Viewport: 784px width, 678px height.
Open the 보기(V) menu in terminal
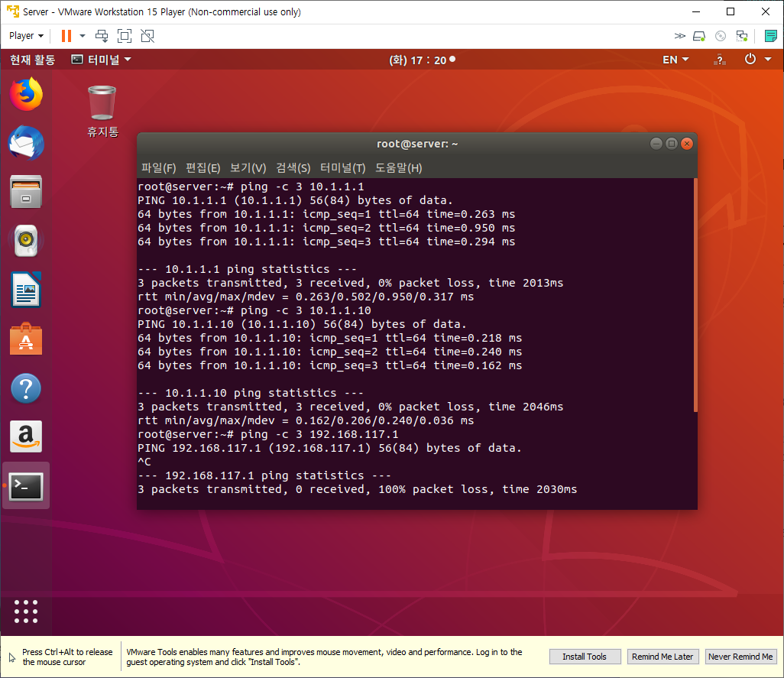tap(248, 168)
